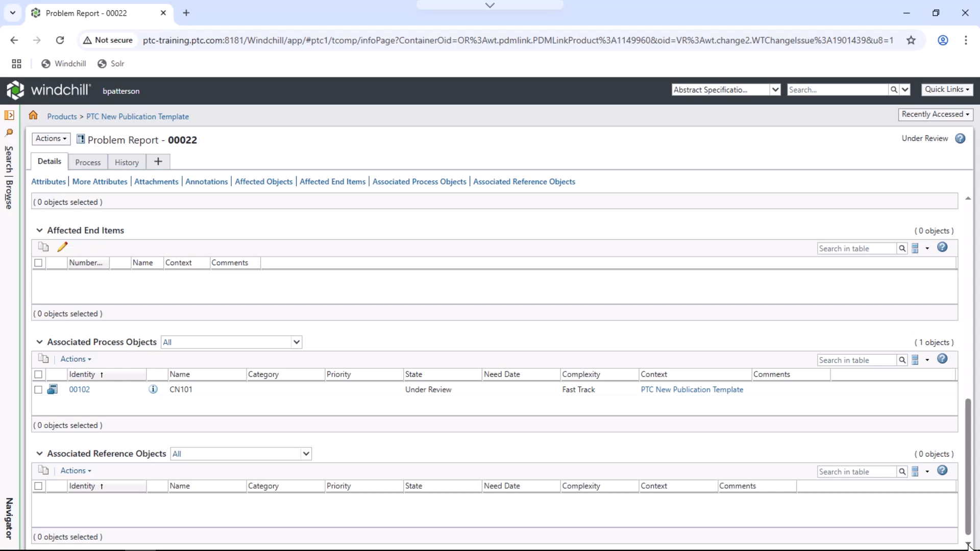Click copy icon in Associated Reference Objects toolbar
Viewport: 980px width, 551px height.
coord(43,470)
